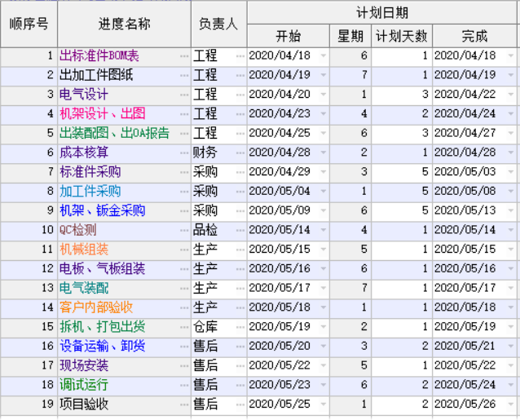Expand start date picker for 机械组装
Screen dimensions: 520x420
[323, 250]
